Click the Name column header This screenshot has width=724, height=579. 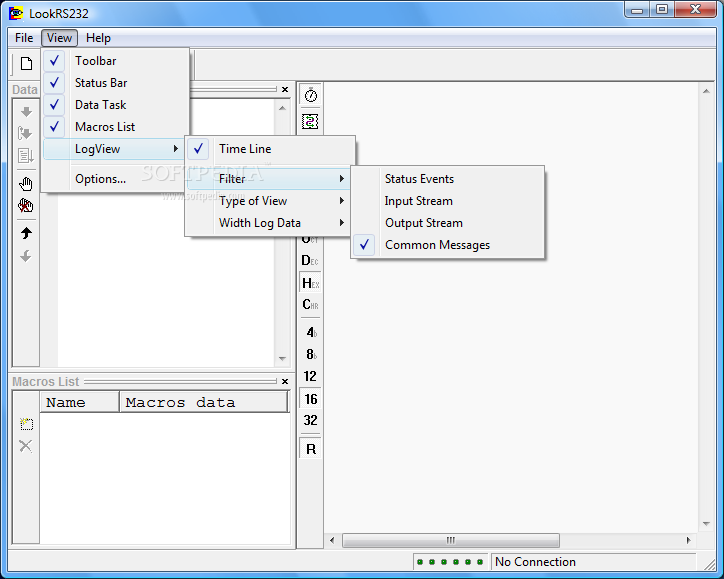(x=79, y=402)
